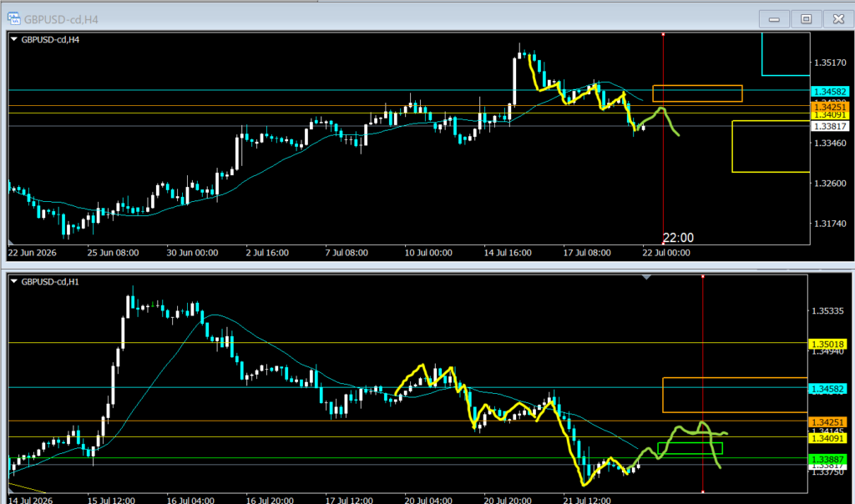Click the yellow 1.34091 price label on the H1 chart
The width and height of the screenshot is (855, 504).
point(827,438)
